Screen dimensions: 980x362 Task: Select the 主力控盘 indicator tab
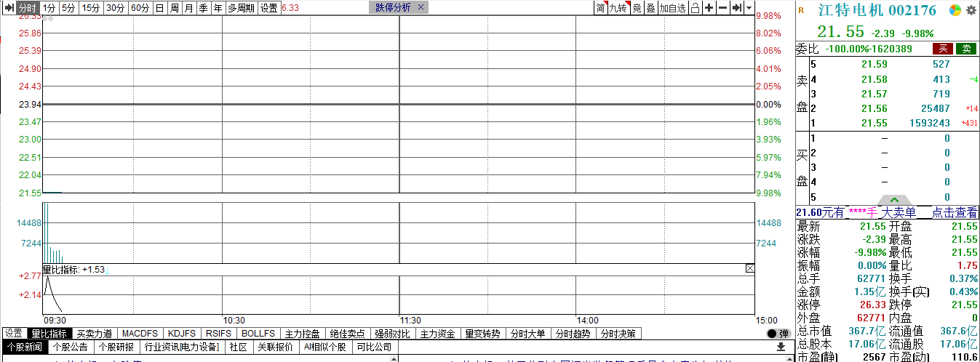pos(302,334)
